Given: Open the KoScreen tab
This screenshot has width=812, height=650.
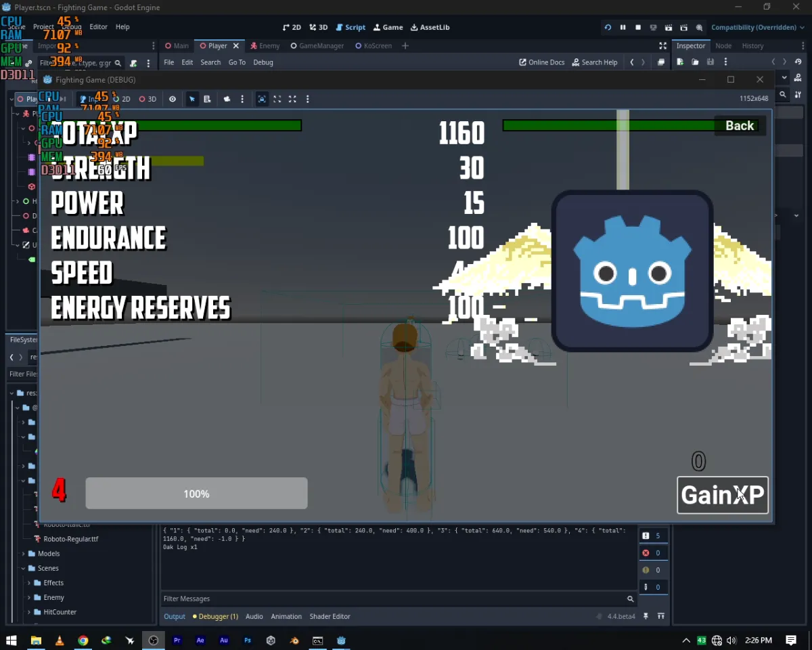Looking at the screenshot, I should (374, 45).
